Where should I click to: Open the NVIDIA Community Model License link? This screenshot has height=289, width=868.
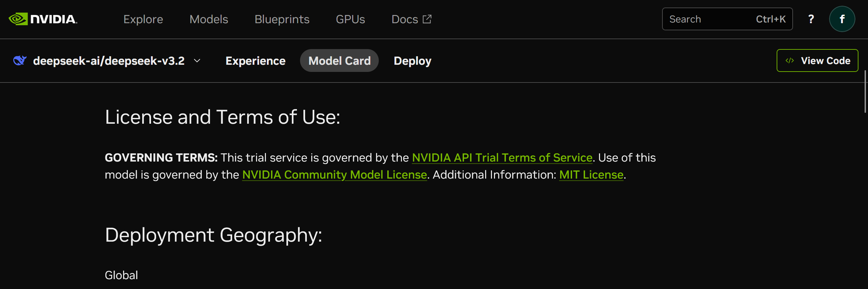click(x=334, y=174)
